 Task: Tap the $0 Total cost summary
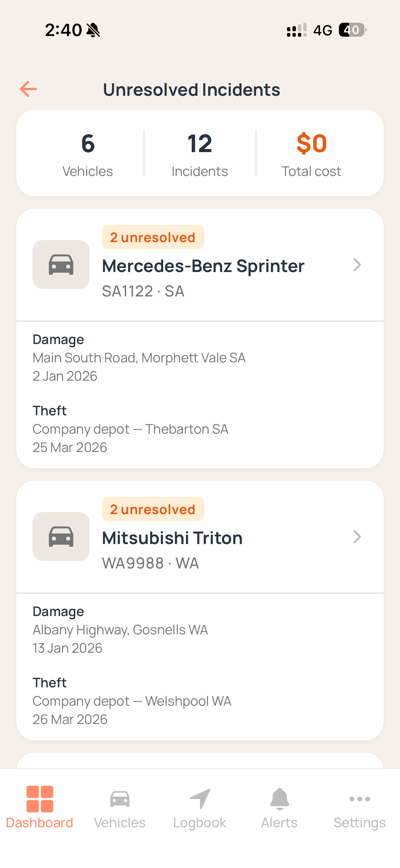pos(311,153)
